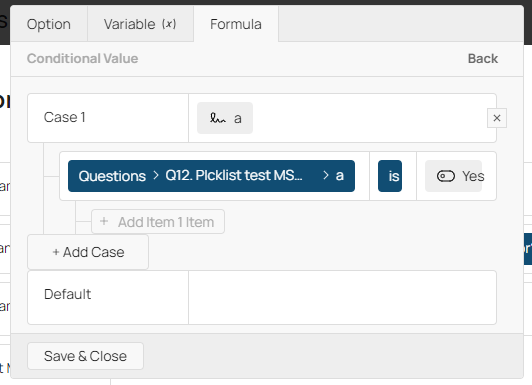Click the chevron before 'a' in breadcrumb

tap(326, 175)
